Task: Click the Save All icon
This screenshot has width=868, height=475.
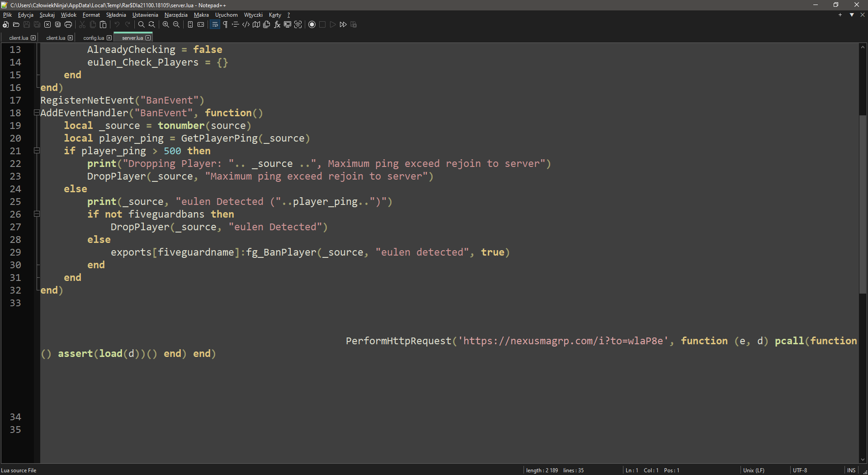Action: pyautogui.click(x=37, y=24)
